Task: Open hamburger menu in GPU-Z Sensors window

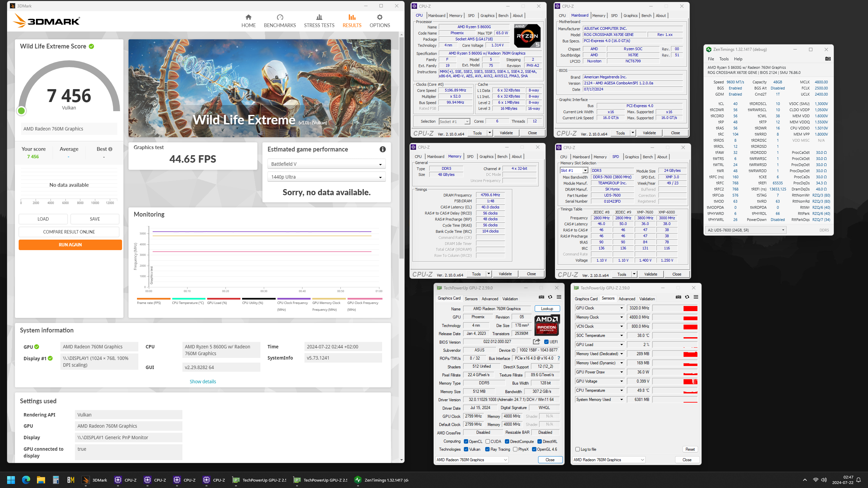Action: 696,297
